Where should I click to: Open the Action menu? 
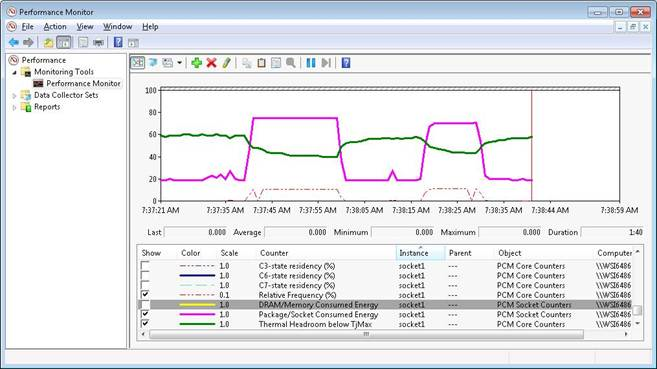tap(55, 27)
